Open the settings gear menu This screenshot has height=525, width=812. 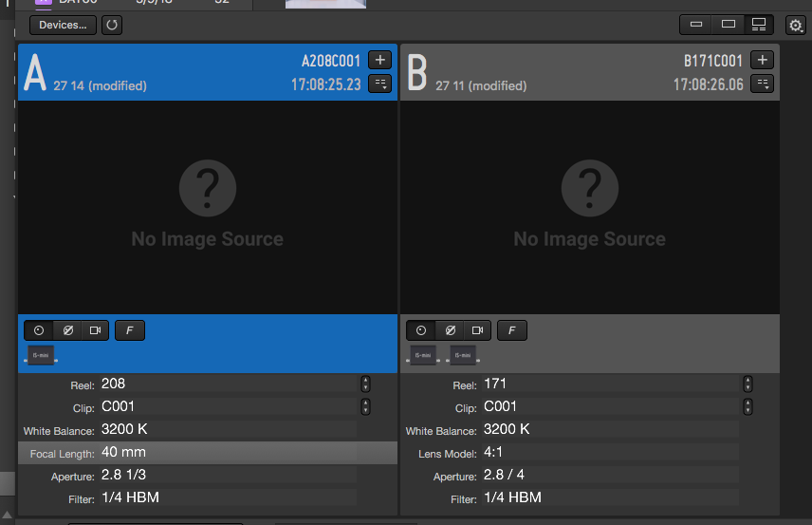click(x=796, y=25)
